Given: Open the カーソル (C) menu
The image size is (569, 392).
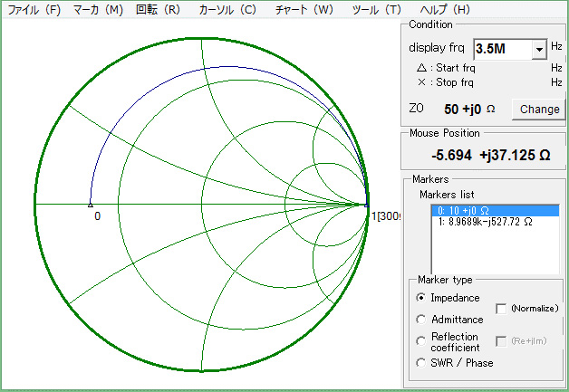Looking at the screenshot, I should click(x=227, y=10).
